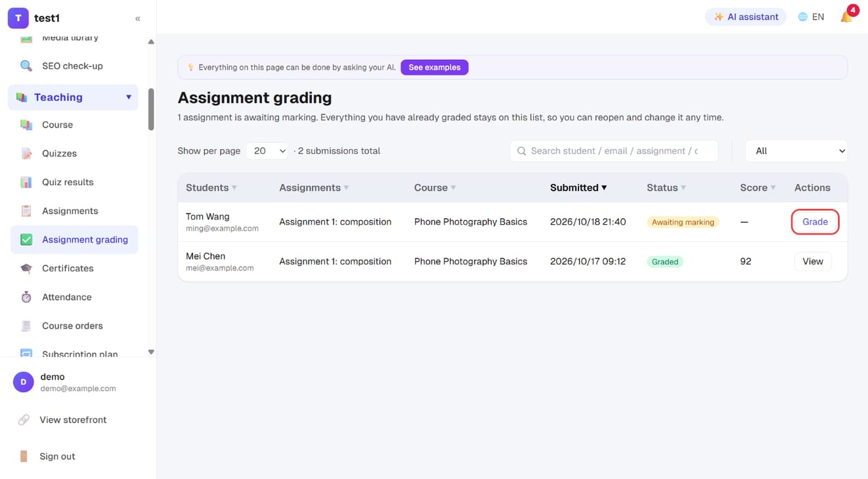Open SEO check-up in the sidebar
The image size is (868, 479).
pyautogui.click(x=74, y=66)
